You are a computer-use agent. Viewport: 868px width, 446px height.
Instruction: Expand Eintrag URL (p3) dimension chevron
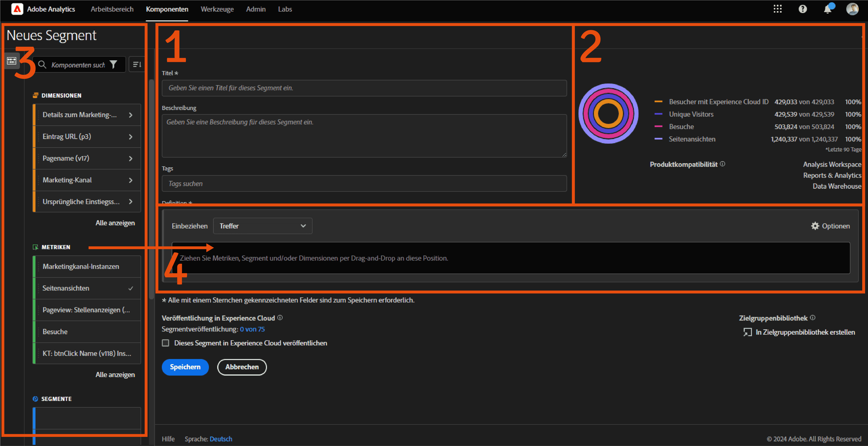[131, 137]
